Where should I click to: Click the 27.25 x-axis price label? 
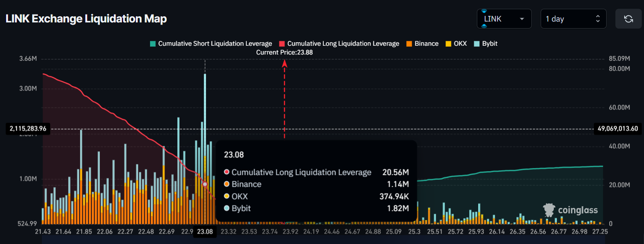[600, 232]
